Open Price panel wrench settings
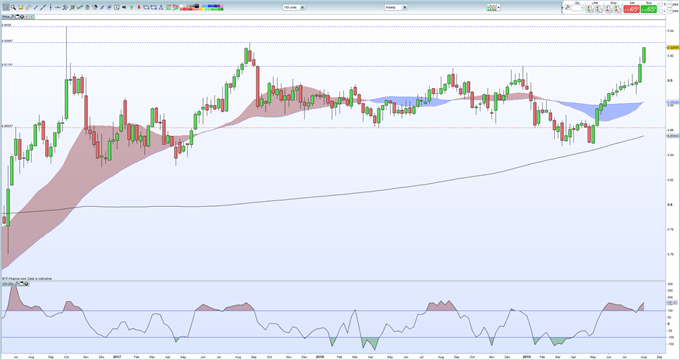Viewport: 680px width, 360px height. 12,16
